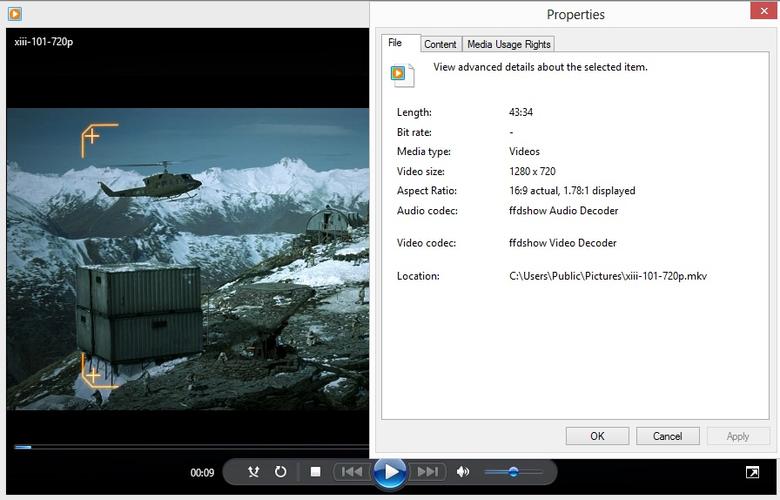The image size is (780, 500).
Task: Click the video seek progress bar
Action: [192, 447]
